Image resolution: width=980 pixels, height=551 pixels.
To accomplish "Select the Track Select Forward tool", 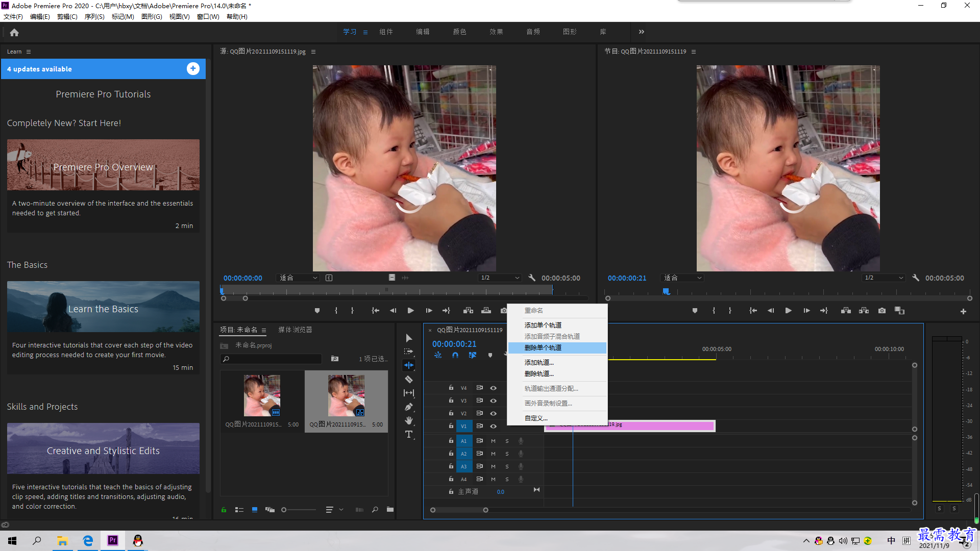I will 409,352.
